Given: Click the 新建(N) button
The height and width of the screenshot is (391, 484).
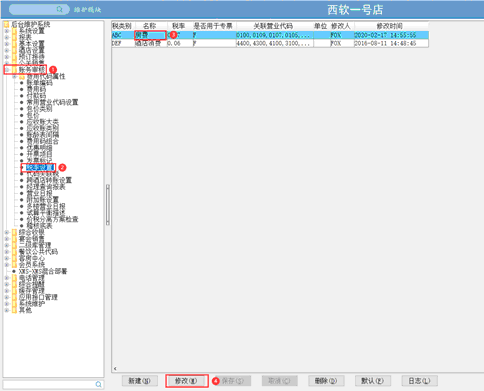Looking at the screenshot, I should (x=139, y=381).
